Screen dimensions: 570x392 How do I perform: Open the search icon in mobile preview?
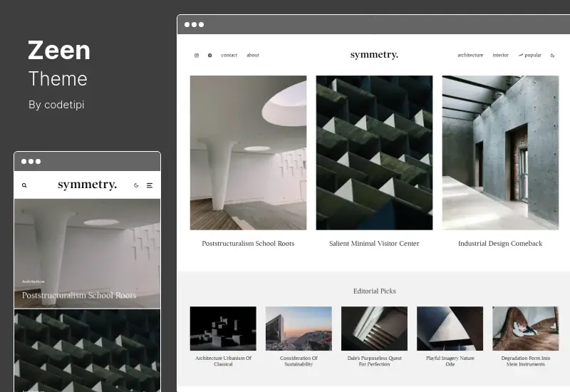(x=24, y=185)
